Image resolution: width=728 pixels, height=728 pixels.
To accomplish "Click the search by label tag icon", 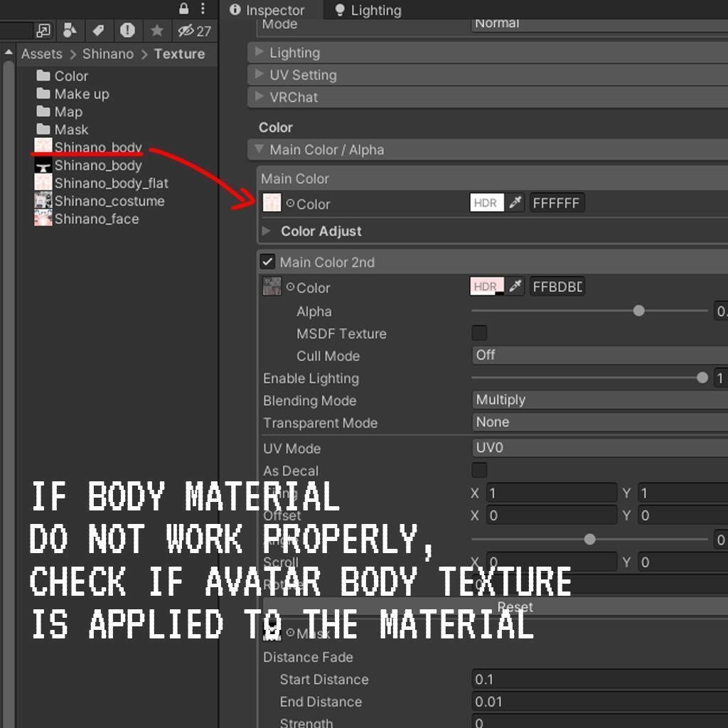I will click(98, 31).
